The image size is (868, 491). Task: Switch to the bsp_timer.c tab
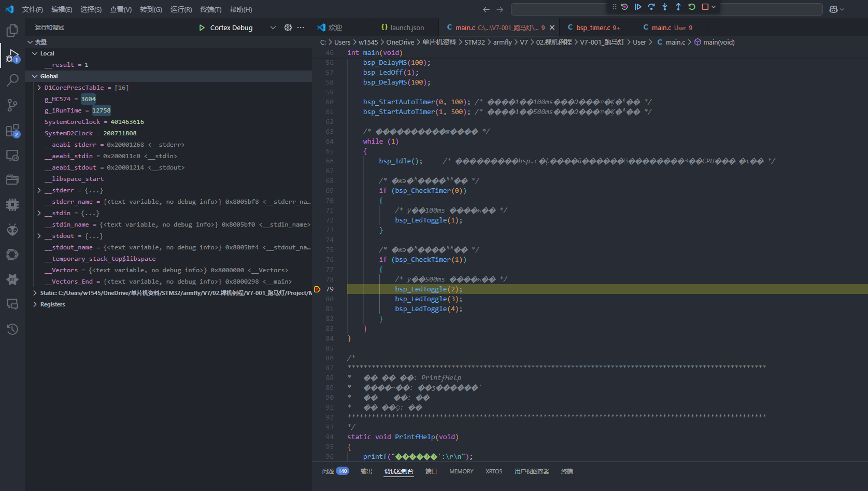click(x=597, y=27)
